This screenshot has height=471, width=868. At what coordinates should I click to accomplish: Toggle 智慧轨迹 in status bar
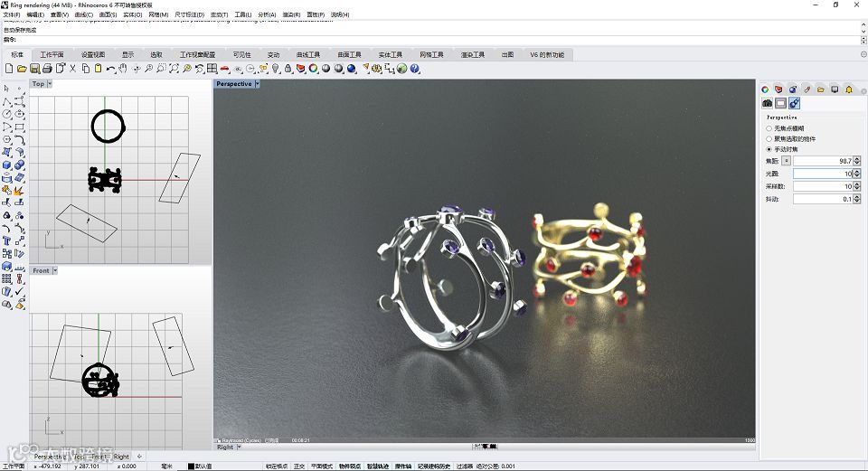tap(378, 466)
